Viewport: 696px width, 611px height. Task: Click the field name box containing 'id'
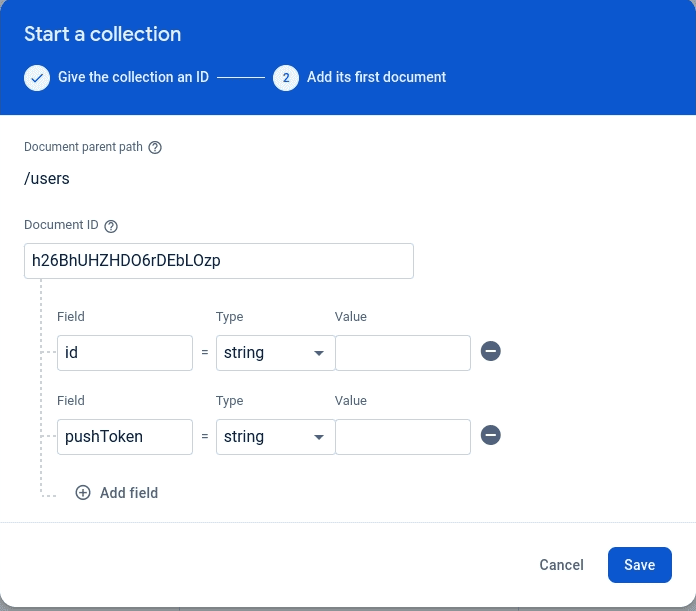[125, 353]
